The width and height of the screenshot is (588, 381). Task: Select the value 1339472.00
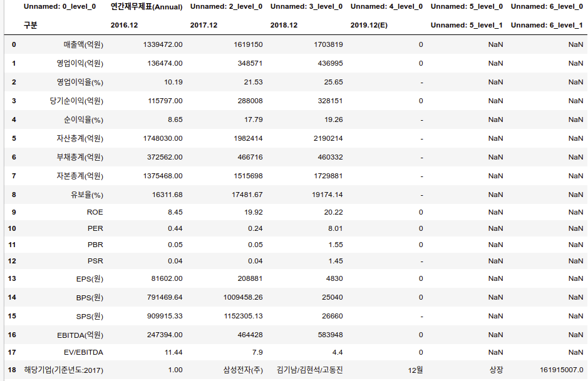pyautogui.click(x=163, y=44)
